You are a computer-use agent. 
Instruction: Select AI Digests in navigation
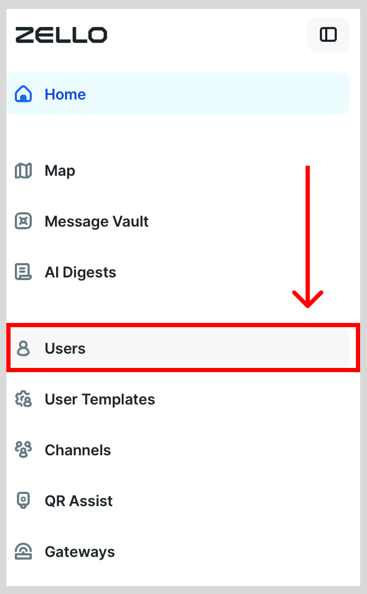178,272
